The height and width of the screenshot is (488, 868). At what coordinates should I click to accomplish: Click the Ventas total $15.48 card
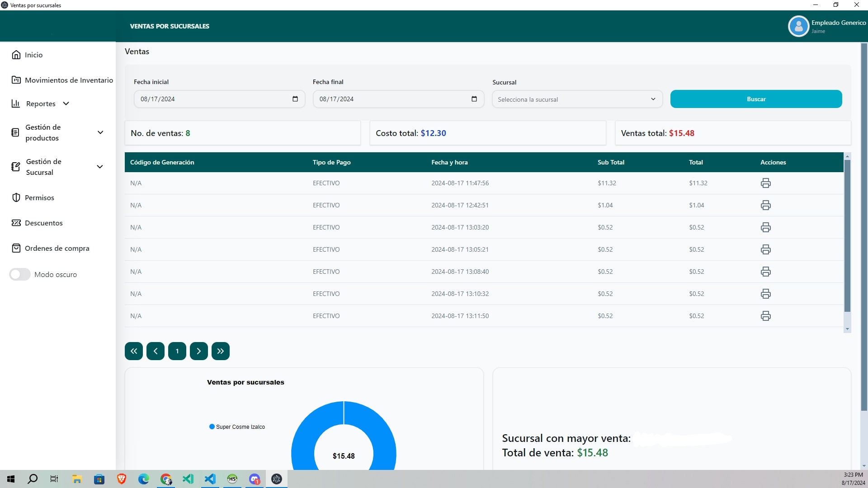click(733, 133)
